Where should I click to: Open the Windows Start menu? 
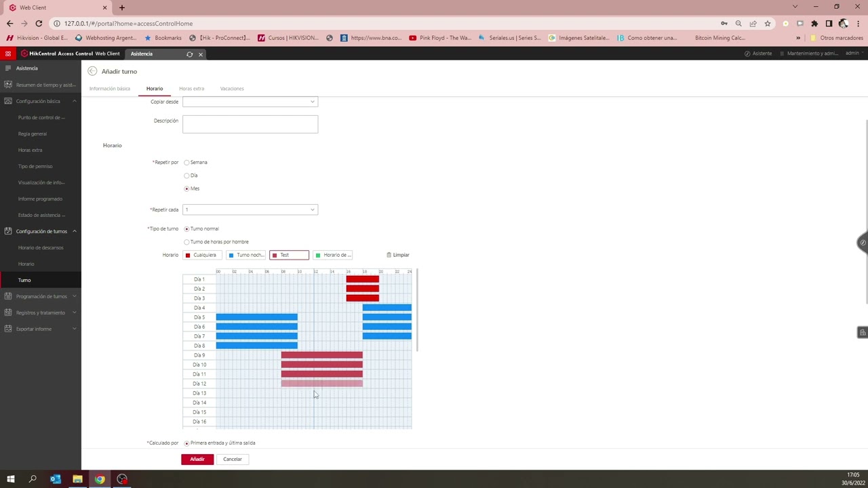(x=11, y=479)
